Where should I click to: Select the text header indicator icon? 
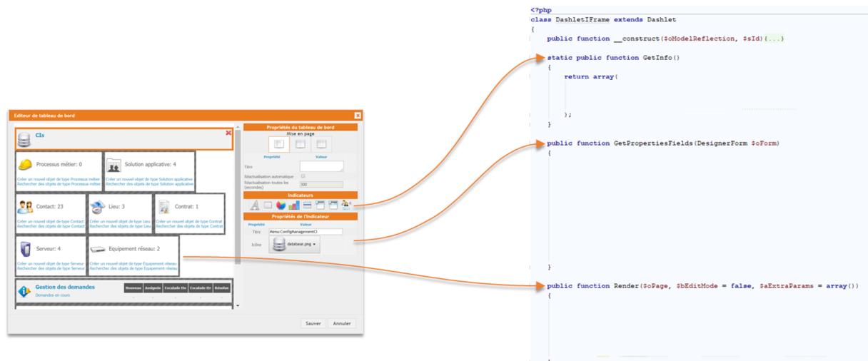255,205
